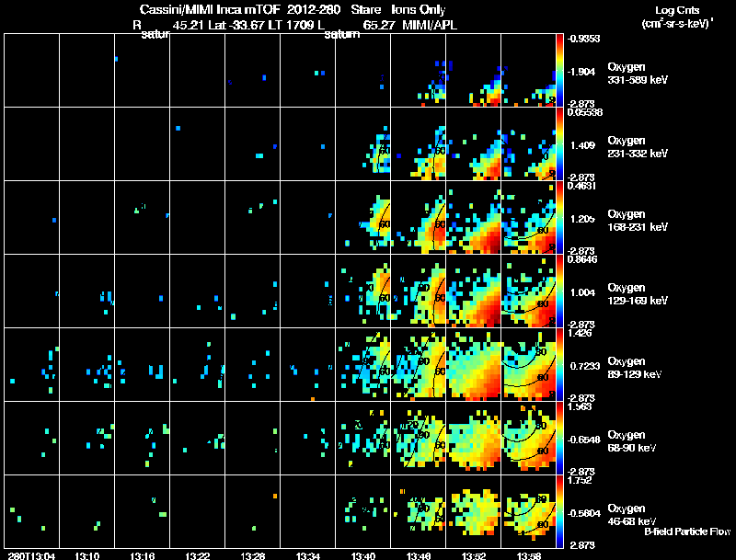Select the Oxygen 231-332 keV label
The width and height of the screenshot is (736, 560).
click(638, 147)
